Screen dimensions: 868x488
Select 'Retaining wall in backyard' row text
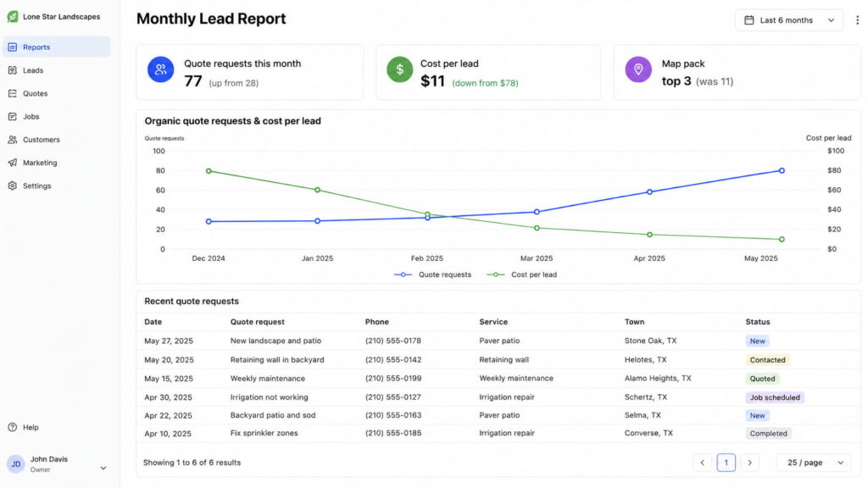277,359
